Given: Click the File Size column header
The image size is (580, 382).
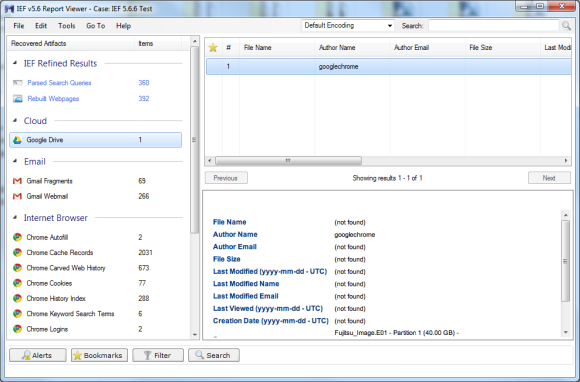Looking at the screenshot, I should (x=502, y=47).
